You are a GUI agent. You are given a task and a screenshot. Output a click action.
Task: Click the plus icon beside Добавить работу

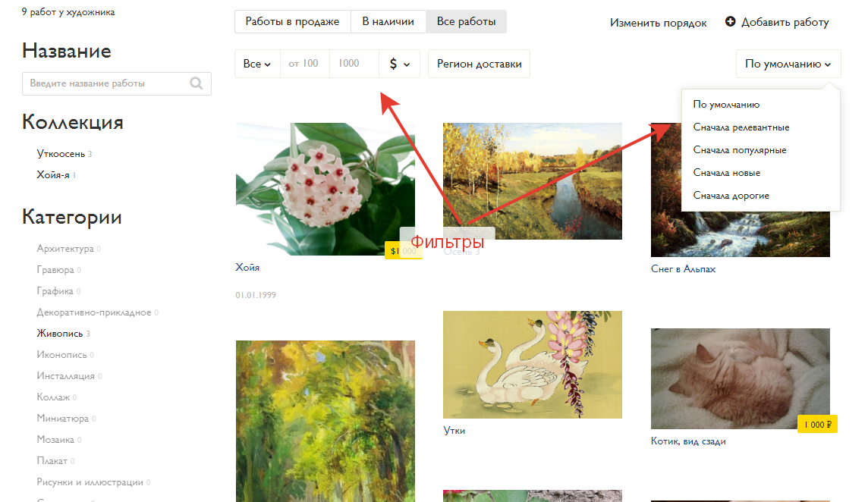tap(731, 22)
